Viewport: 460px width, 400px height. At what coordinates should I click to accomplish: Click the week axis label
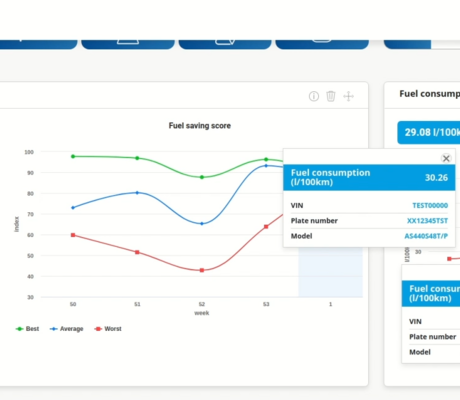point(202,313)
